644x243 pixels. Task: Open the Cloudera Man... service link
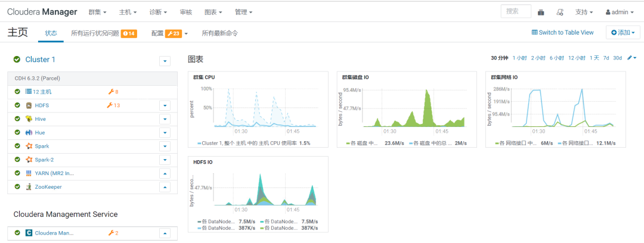54,233
